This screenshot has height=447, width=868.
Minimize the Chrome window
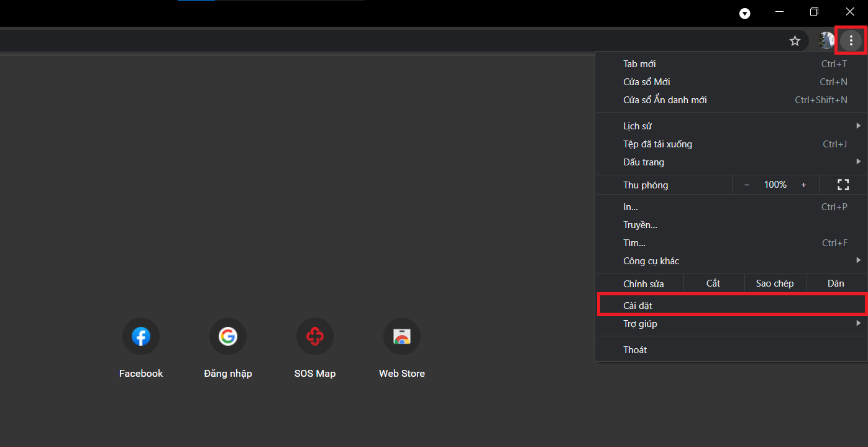coord(780,11)
